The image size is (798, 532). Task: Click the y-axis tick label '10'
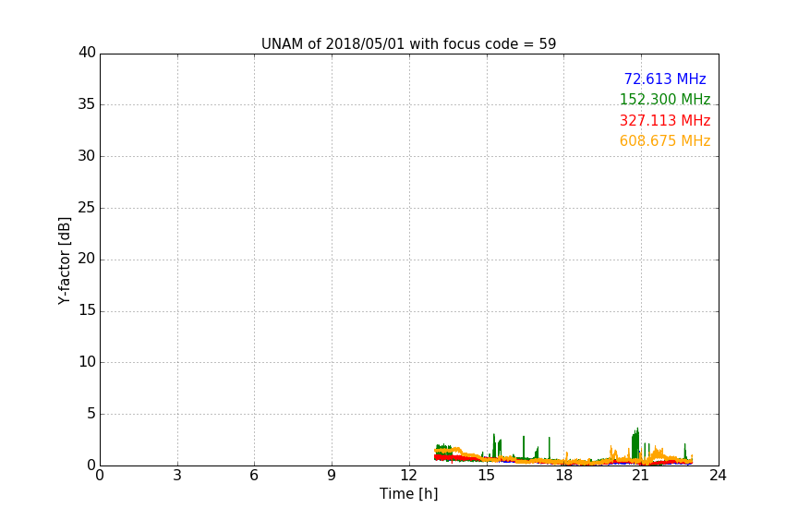pos(87,362)
